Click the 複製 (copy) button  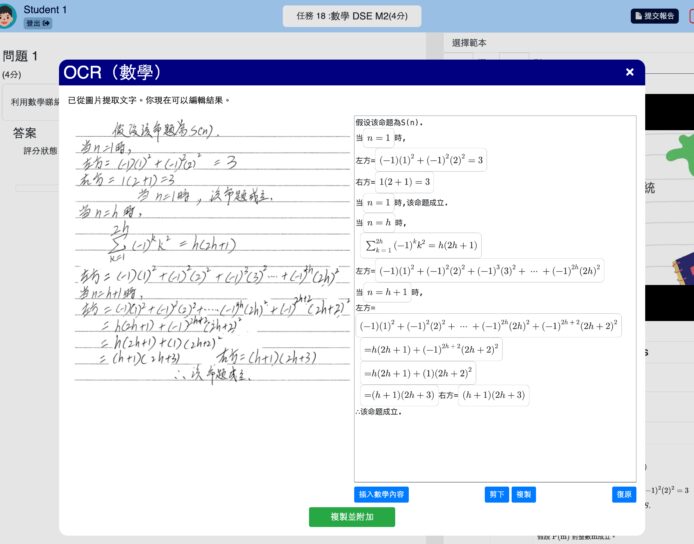[523, 494]
